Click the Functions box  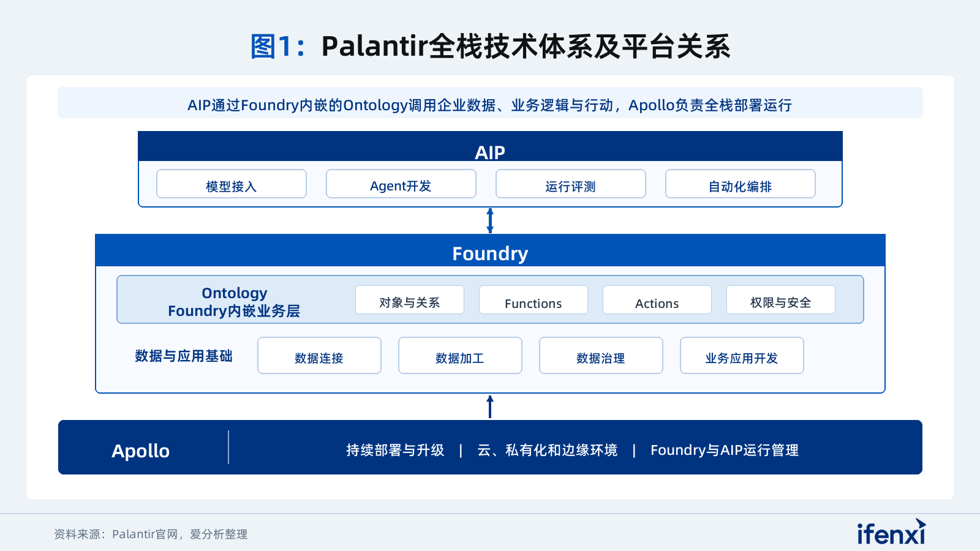coord(533,300)
